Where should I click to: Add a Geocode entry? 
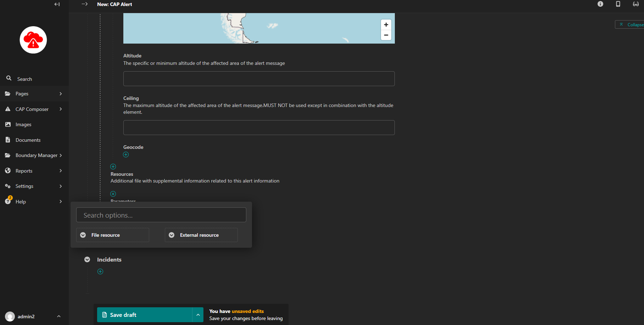pos(126,155)
